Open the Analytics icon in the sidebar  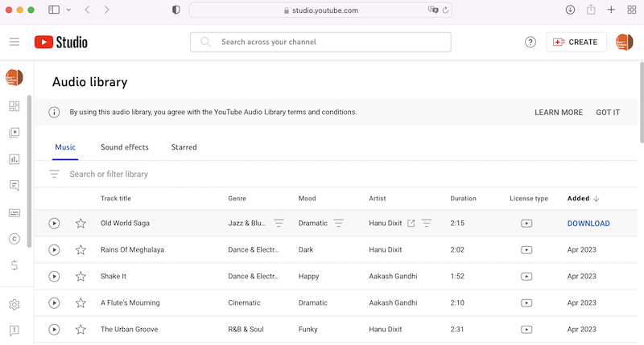coord(14,159)
